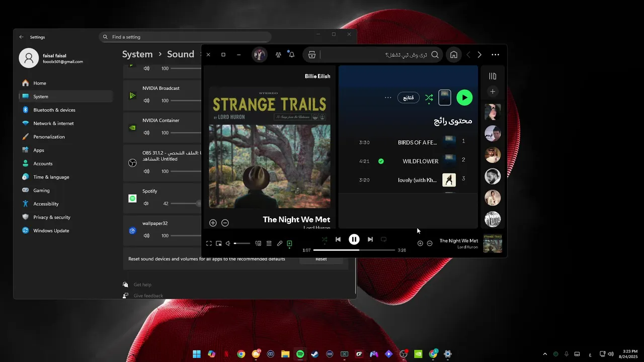
Task: Mute wallpaper32 in volume mixer
Action: tap(146, 236)
